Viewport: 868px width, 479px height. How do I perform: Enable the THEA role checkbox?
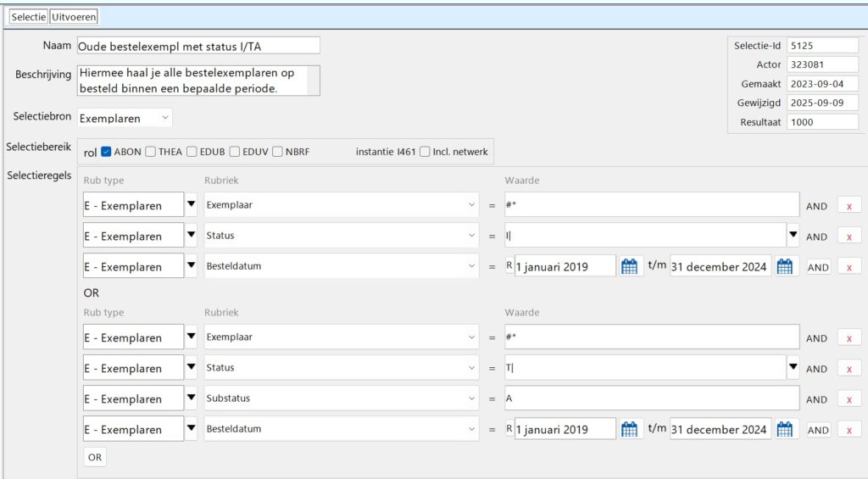pos(150,152)
